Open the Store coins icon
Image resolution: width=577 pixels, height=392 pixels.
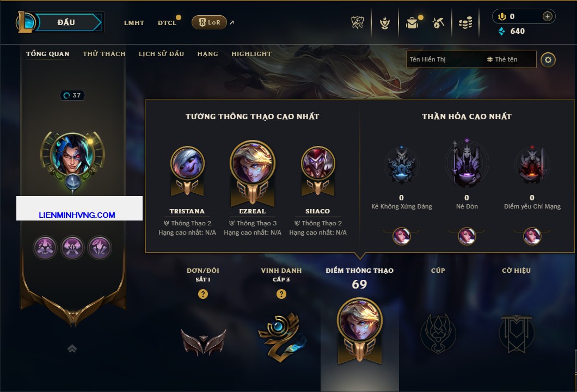tap(465, 23)
